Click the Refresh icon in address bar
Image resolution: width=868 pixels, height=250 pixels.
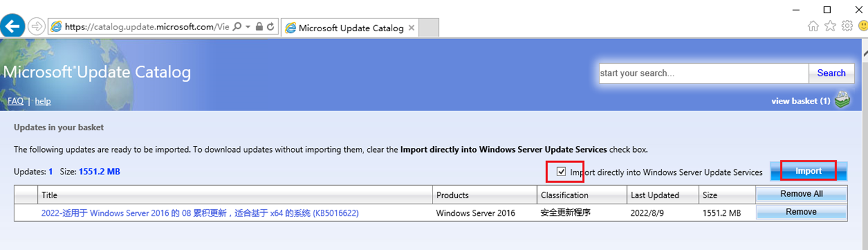point(270,27)
